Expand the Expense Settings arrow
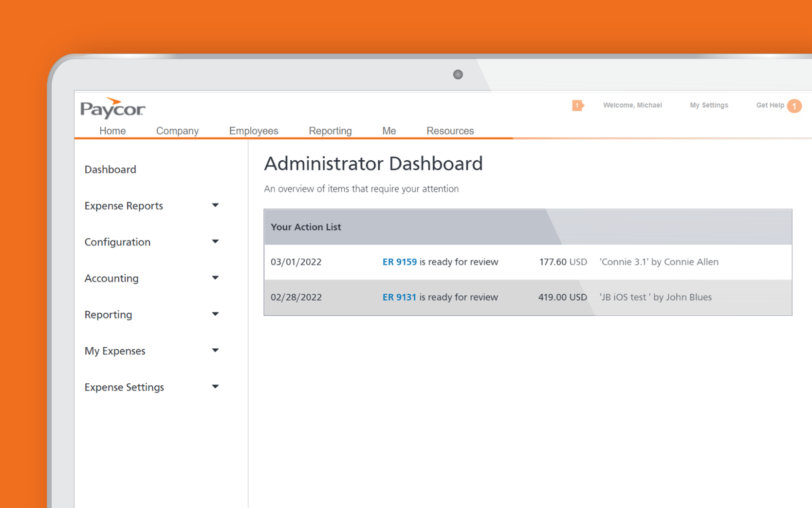This screenshot has width=812, height=508. click(215, 387)
